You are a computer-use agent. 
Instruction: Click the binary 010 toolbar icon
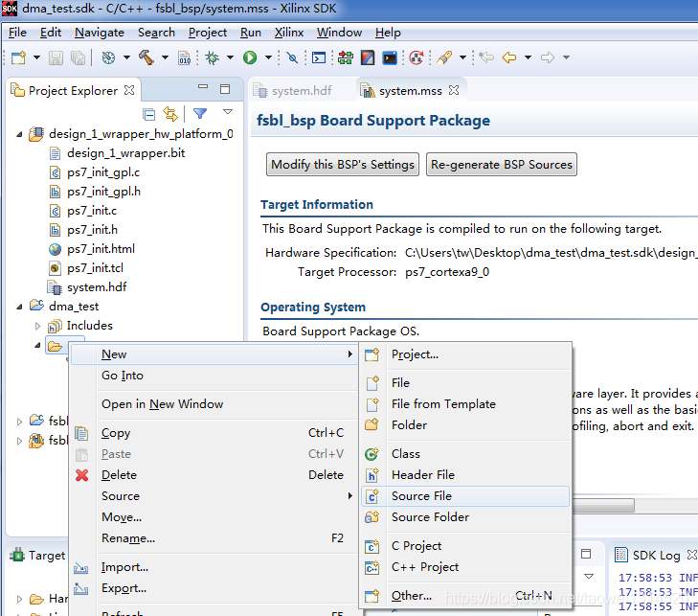(184, 57)
